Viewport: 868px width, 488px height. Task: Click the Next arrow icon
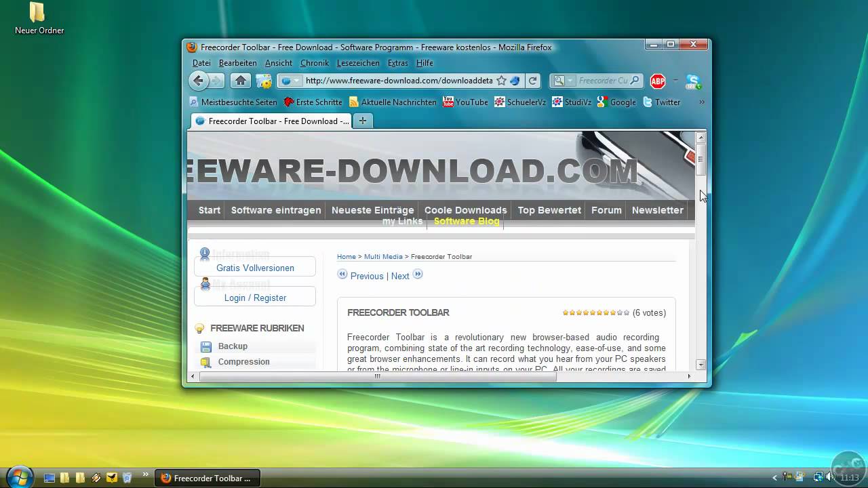point(418,274)
